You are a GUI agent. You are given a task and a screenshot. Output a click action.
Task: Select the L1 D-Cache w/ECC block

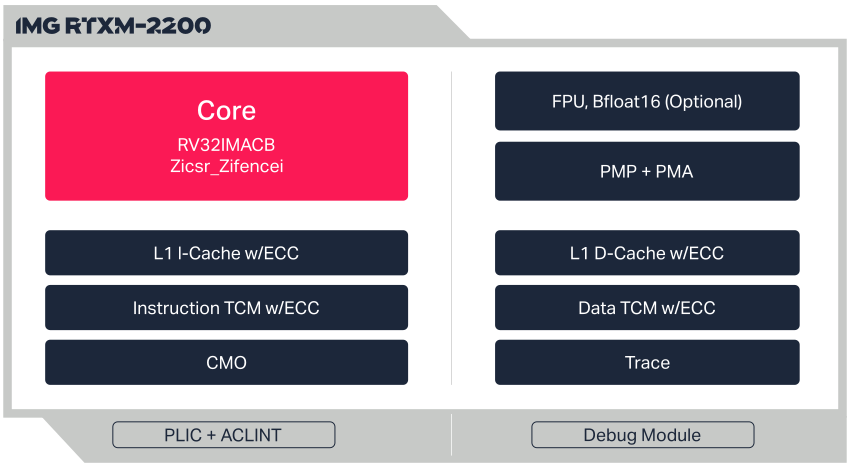[647, 253]
